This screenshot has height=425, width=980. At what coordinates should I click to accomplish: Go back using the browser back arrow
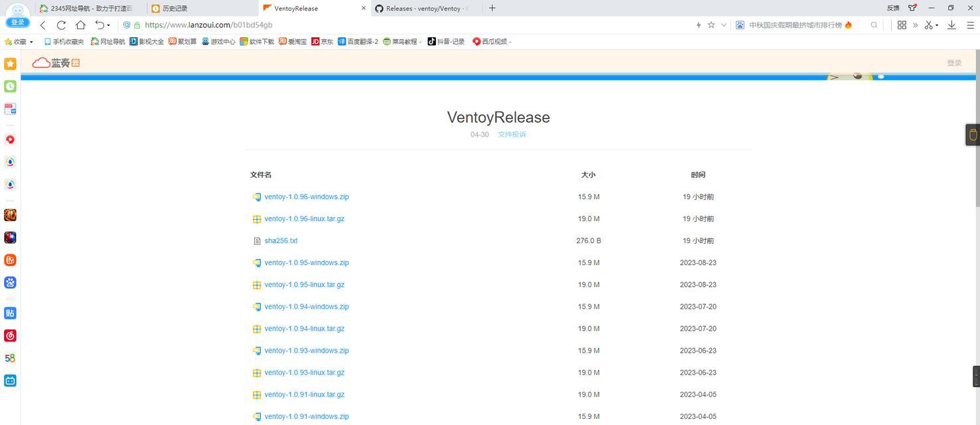[x=42, y=25]
